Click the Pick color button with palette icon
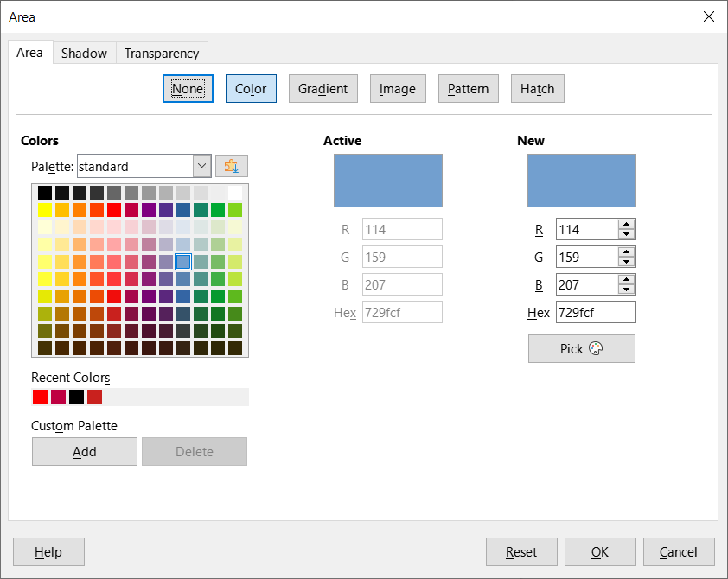Image resolution: width=728 pixels, height=579 pixels. point(581,349)
